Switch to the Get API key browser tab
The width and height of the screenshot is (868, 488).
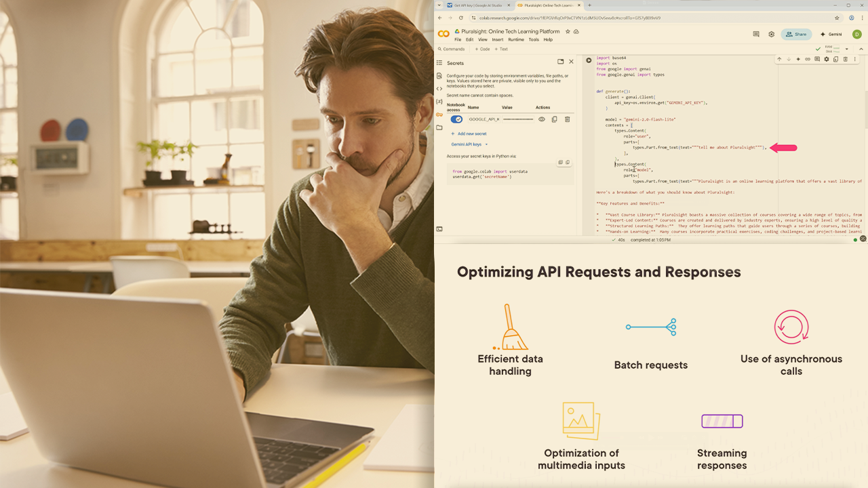coord(476,5)
